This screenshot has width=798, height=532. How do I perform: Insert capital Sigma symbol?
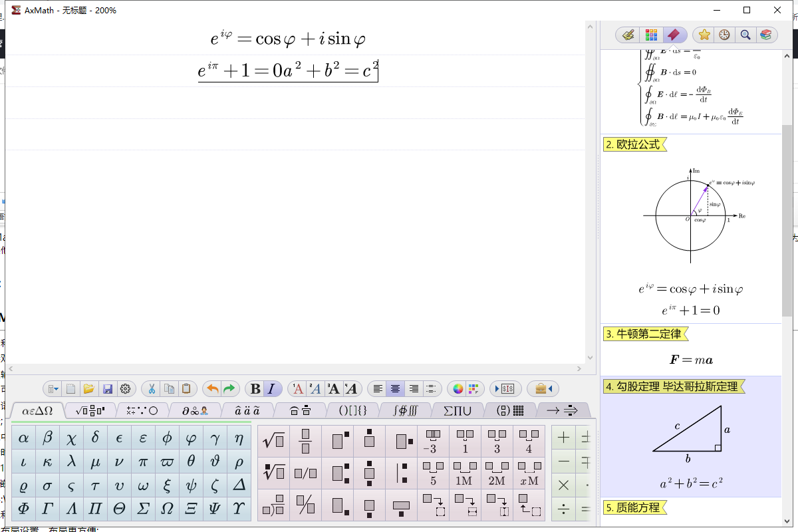pos(144,509)
